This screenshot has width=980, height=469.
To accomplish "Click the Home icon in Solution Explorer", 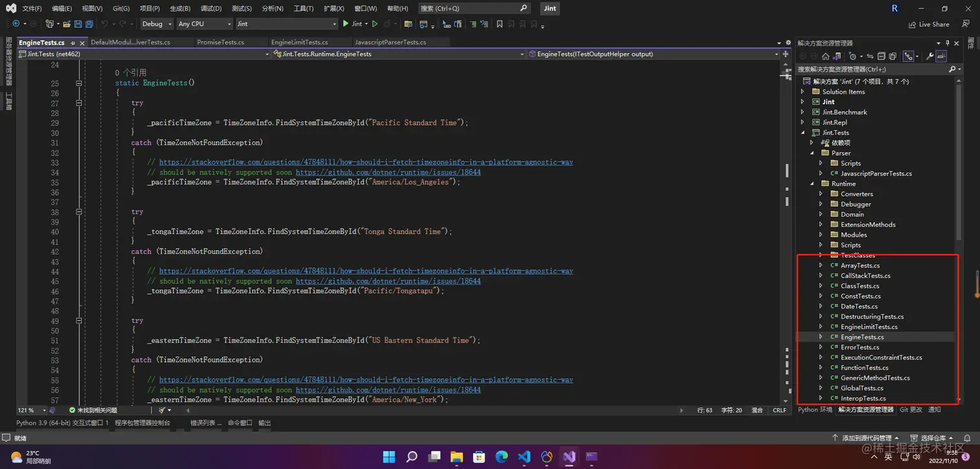I will [826, 56].
